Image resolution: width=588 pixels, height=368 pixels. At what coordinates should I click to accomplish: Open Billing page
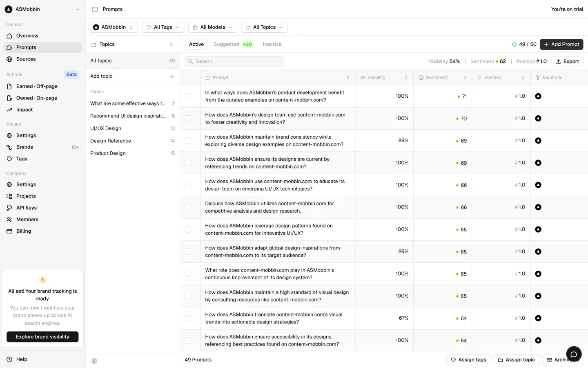tap(42, 231)
